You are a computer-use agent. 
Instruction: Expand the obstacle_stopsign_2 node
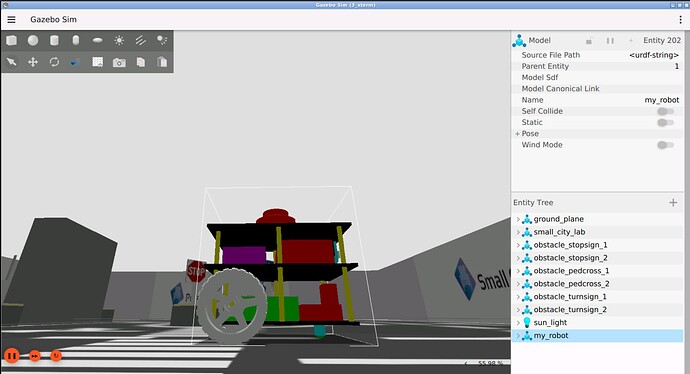pos(518,258)
